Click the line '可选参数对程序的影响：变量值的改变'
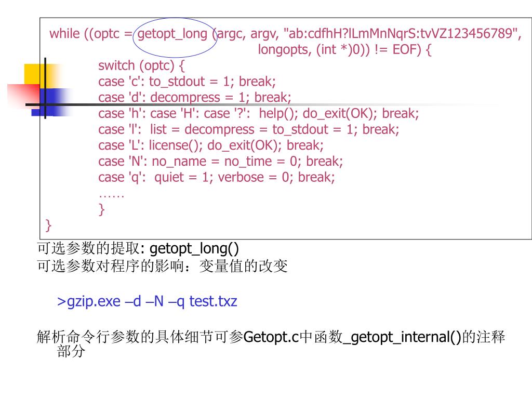The width and height of the screenshot is (532, 399). (162, 265)
